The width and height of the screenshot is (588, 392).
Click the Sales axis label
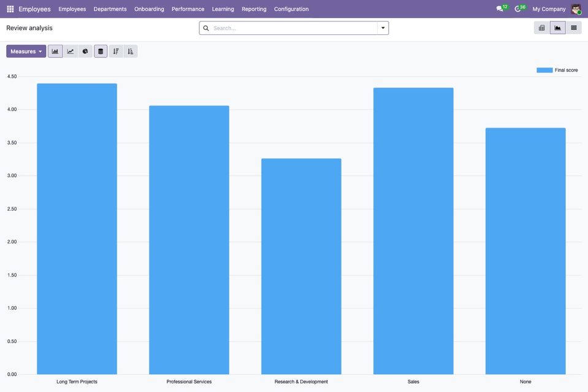[413, 382]
